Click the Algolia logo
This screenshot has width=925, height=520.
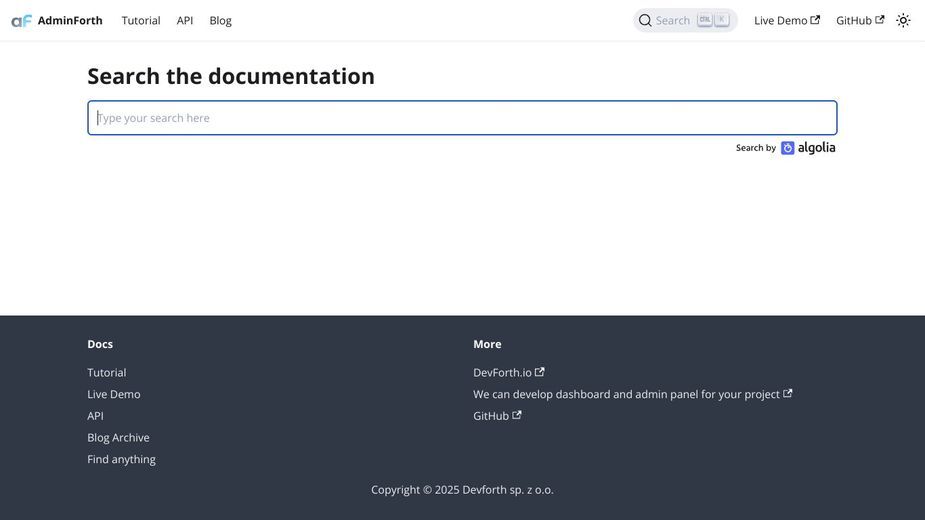point(808,148)
